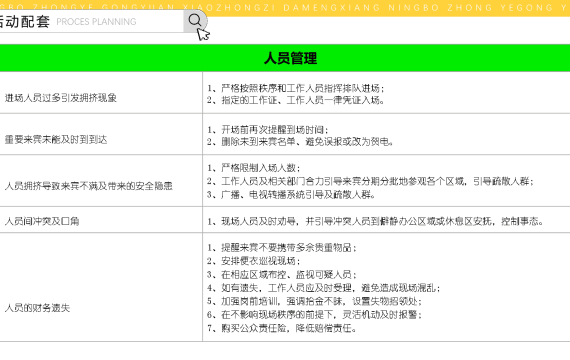Click line 现场人员及时劝导
570x360 pixels.
(x=375, y=221)
